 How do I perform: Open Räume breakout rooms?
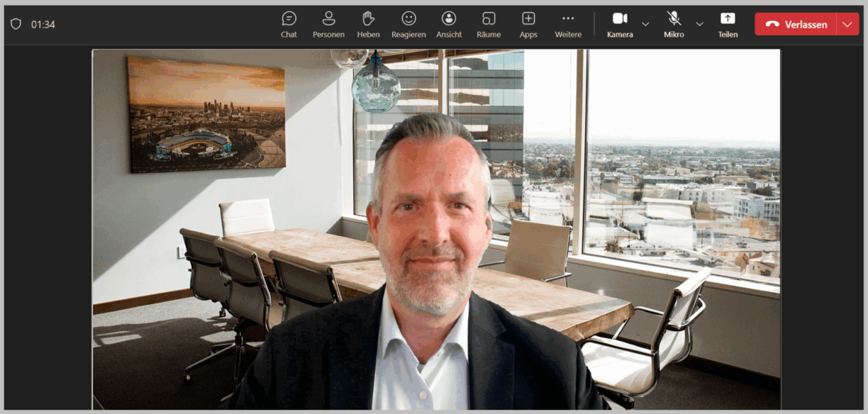pos(489,25)
